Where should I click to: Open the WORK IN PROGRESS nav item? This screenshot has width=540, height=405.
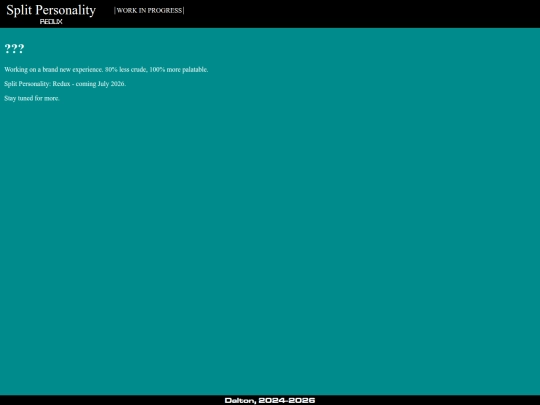point(149,10)
